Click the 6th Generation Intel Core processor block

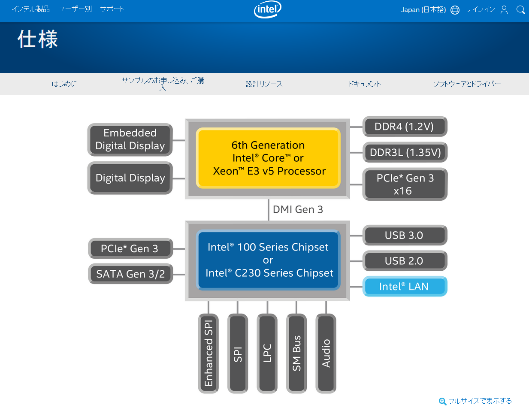(268, 158)
